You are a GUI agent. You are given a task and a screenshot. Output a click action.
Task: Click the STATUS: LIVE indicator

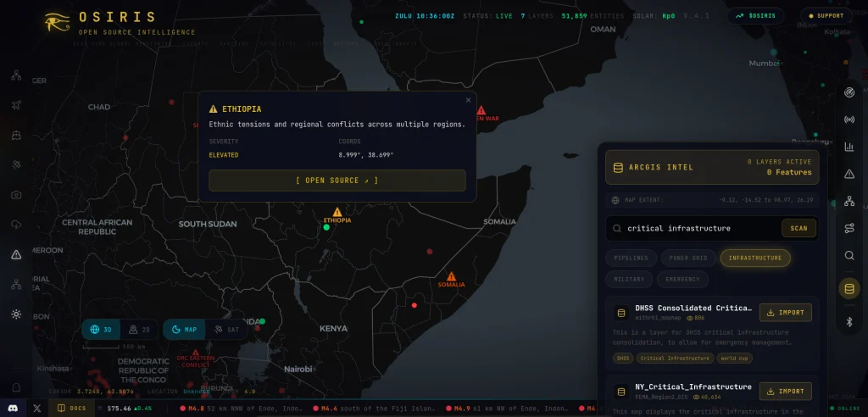(487, 16)
